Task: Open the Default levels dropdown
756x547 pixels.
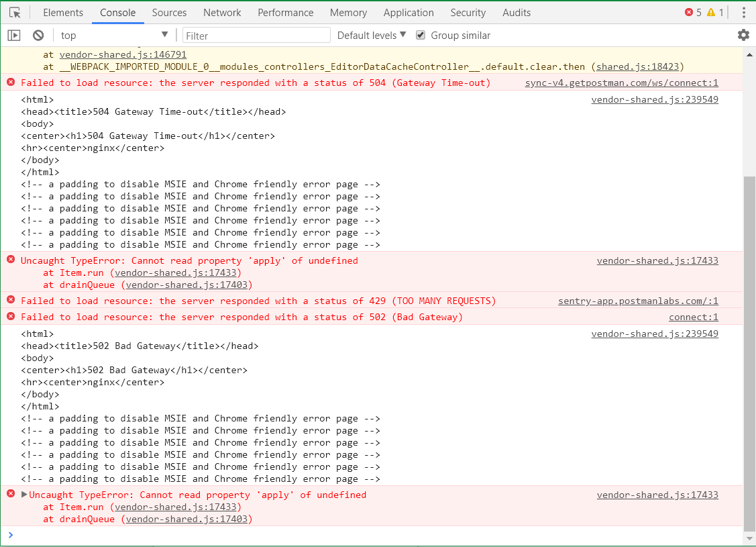Action: [372, 35]
